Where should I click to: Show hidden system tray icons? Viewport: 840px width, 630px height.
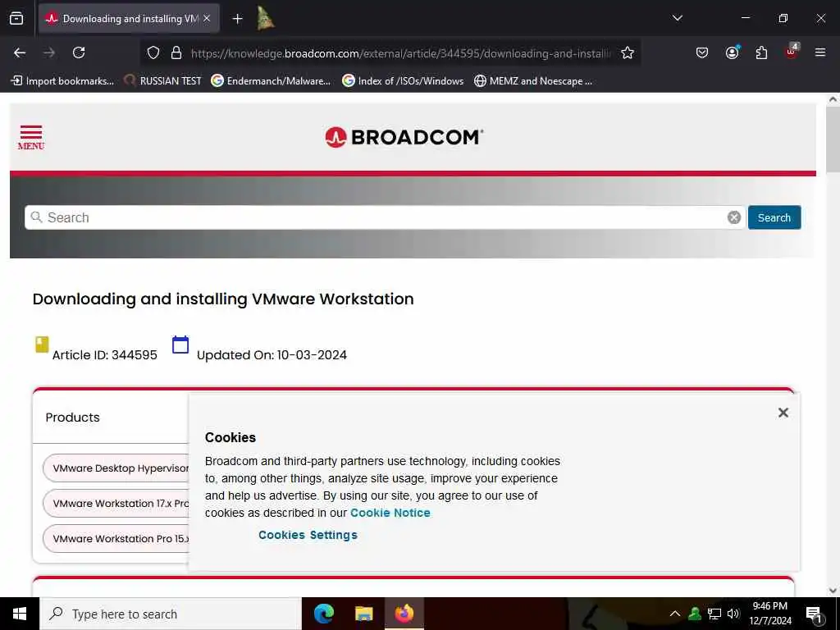675,614
